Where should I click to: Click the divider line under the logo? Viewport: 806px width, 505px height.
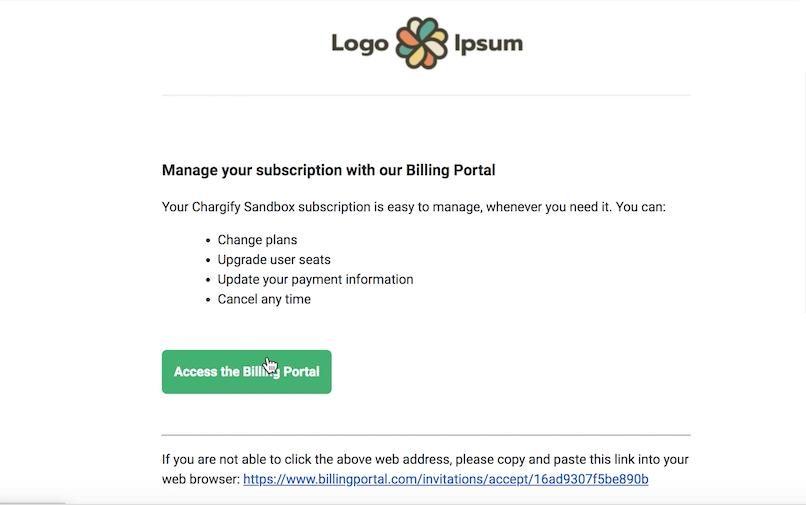point(426,95)
